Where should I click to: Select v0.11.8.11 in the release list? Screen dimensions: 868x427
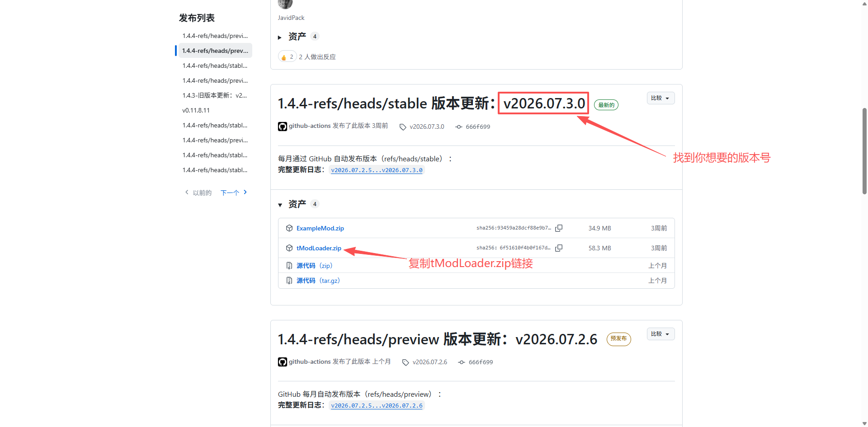coord(196,110)
